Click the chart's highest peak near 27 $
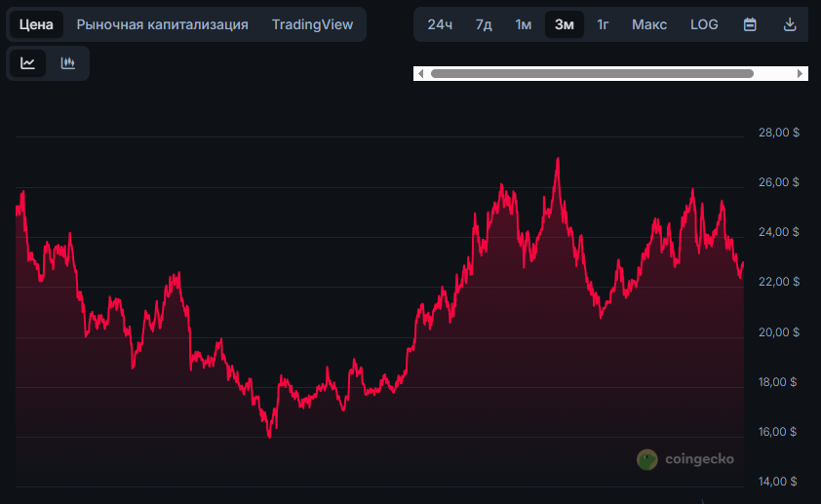 (557, 159)
